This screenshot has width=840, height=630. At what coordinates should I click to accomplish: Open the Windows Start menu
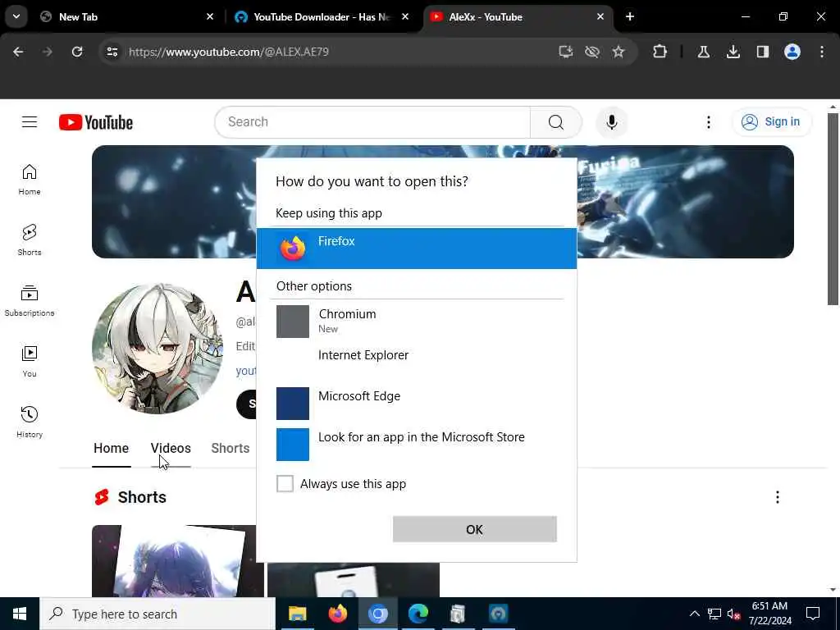(x=20, y=614)
